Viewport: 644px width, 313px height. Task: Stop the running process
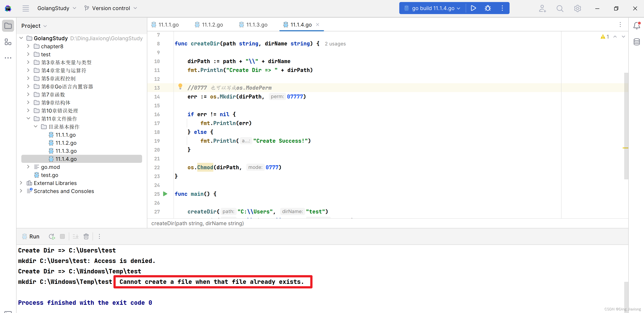point(63,237)
